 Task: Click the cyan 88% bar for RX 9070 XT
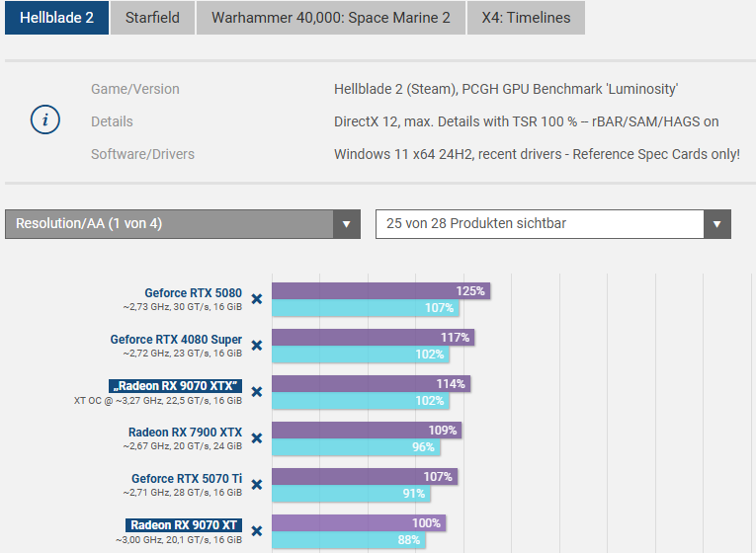click(x=349, y=540)
